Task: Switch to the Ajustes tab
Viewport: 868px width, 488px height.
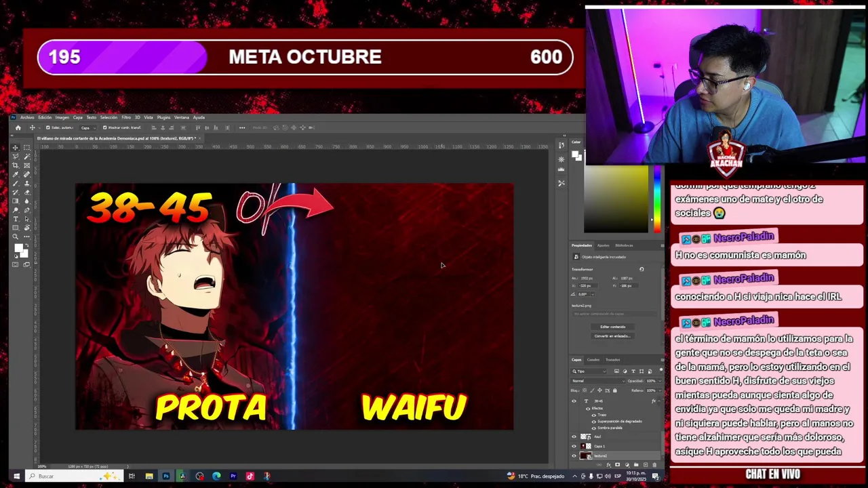Action: coord(604,245)
